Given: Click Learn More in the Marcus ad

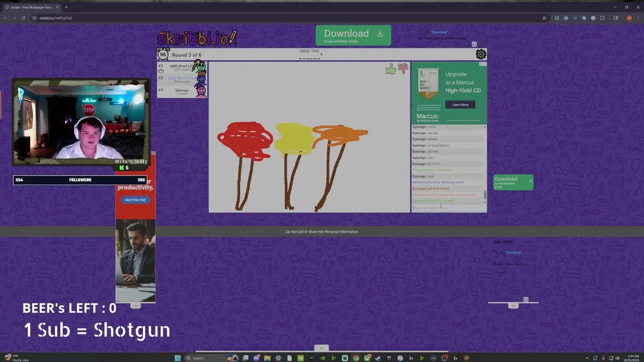Looking at the screenshot, I should coord(460,105).
